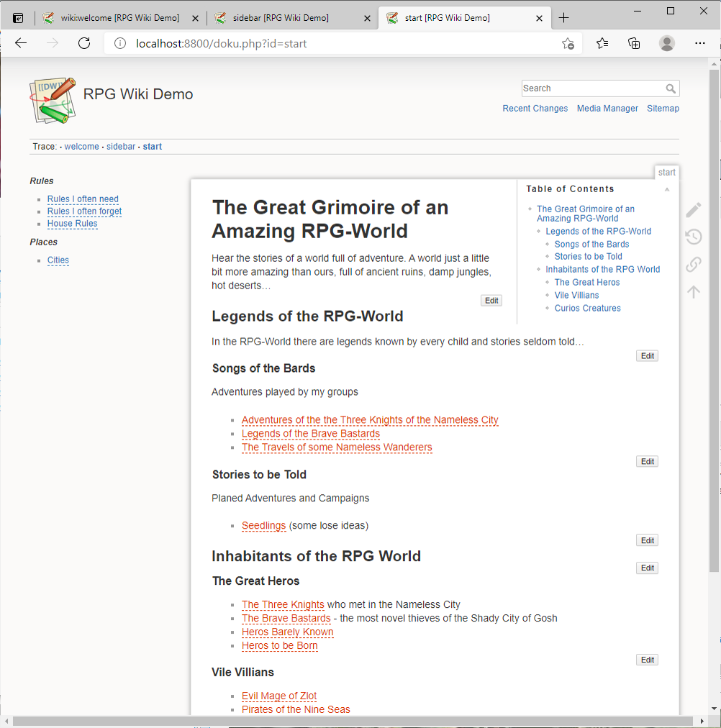Open Rules I often need

[83, 199]
